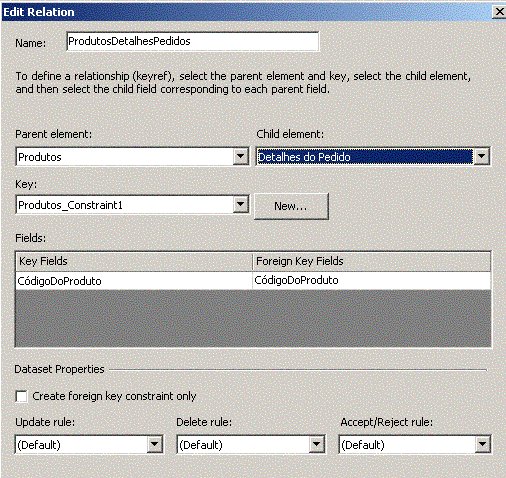Open the Child element dropdown arrow
This screenshot has height=478, width=506.
click(481, 156)
